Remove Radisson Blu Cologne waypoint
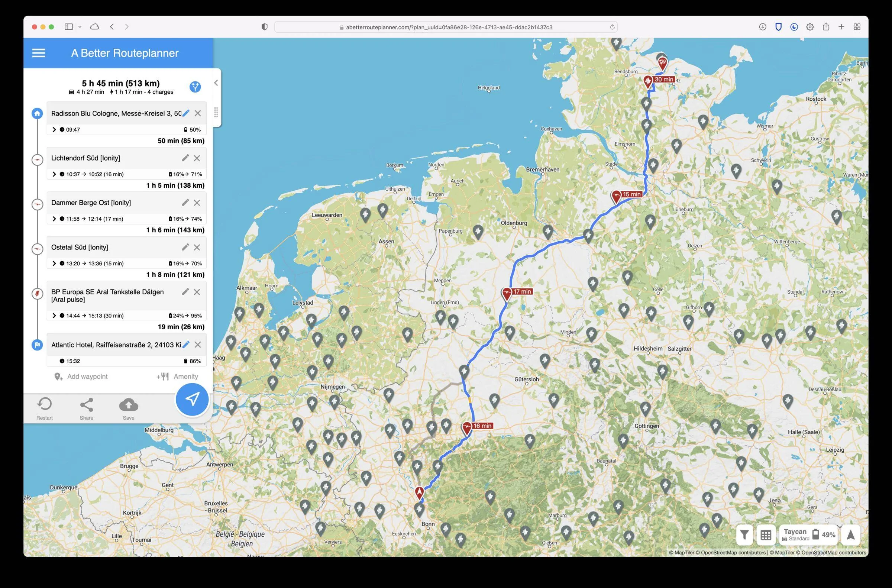This screenshot has width=892, height=588. click(198, 113)
